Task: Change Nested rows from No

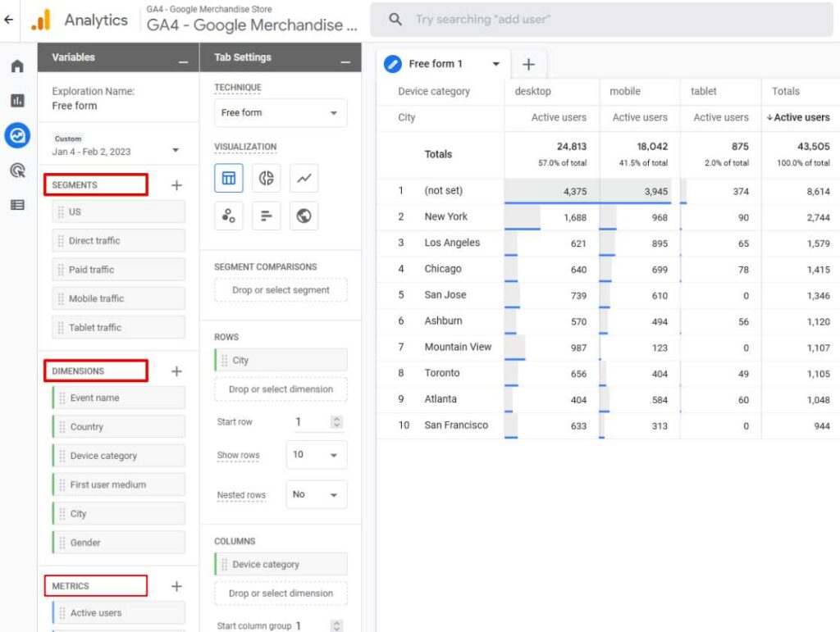Action: [317, 493]
